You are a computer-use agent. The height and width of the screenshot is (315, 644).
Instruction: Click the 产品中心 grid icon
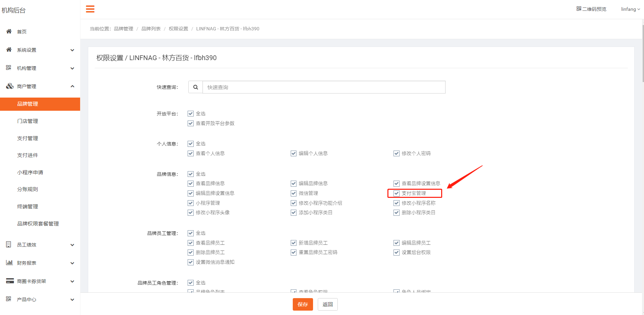8,299
